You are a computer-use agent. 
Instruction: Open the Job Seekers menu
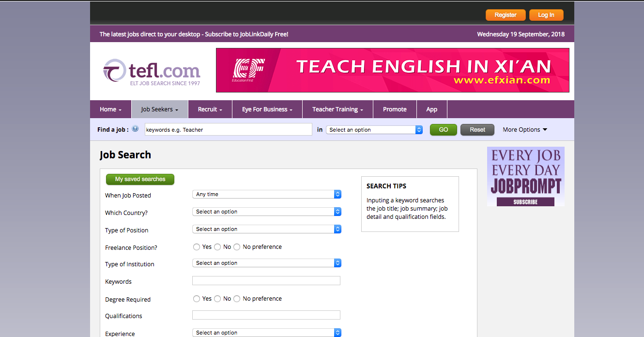(x=159, y=109)
